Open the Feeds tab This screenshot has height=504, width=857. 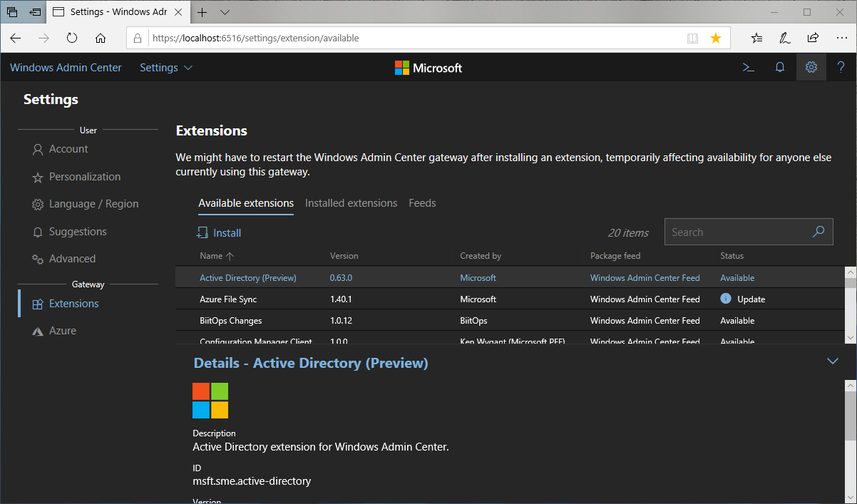point(422,203)
